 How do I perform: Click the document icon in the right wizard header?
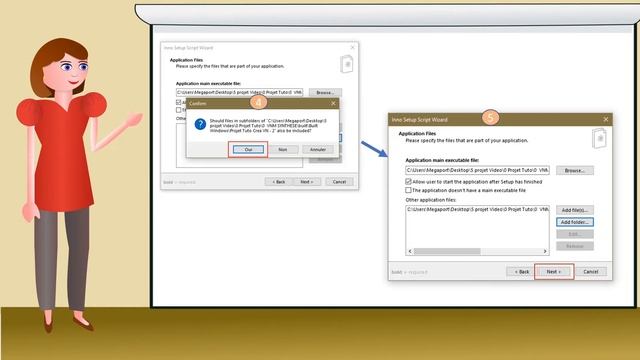click(599, 138)
